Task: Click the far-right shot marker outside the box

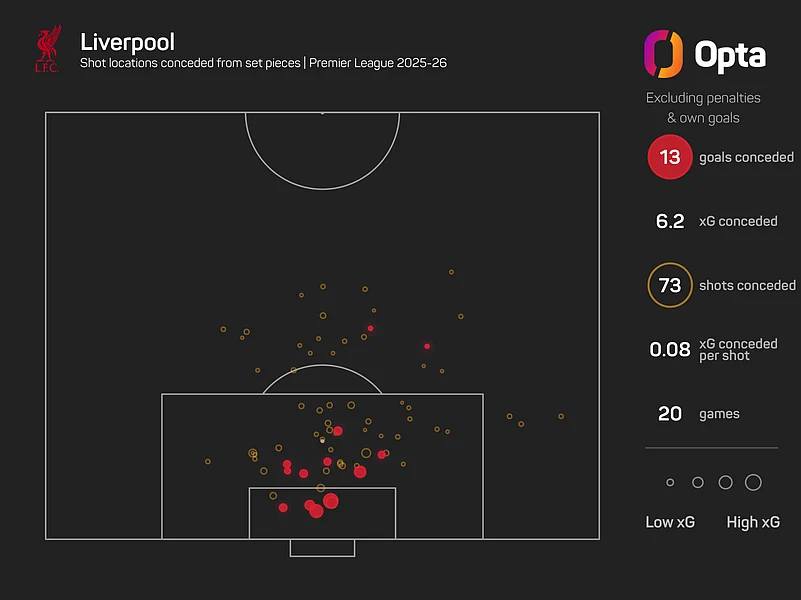Action: 561,416
